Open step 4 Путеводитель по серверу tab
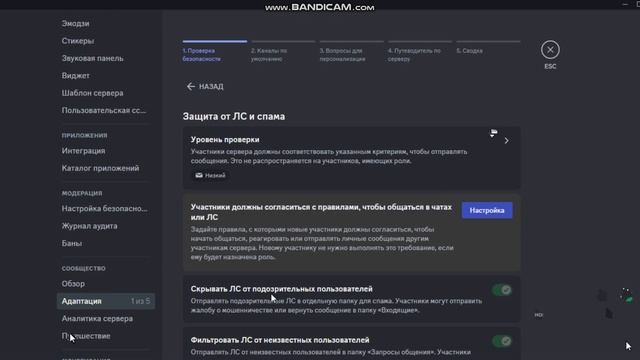This screenshot has width=640, height=360. pos(420,51)
